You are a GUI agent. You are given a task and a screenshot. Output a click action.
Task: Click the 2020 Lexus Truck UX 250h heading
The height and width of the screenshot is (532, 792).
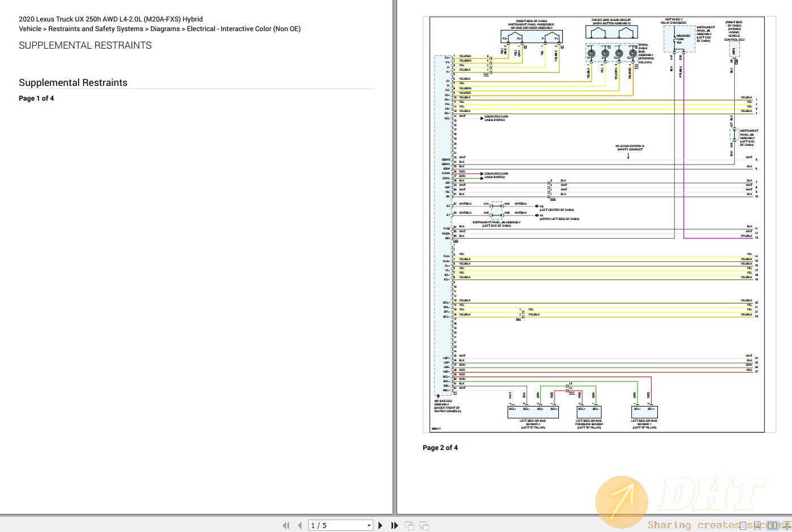click(x=111, y=19)
